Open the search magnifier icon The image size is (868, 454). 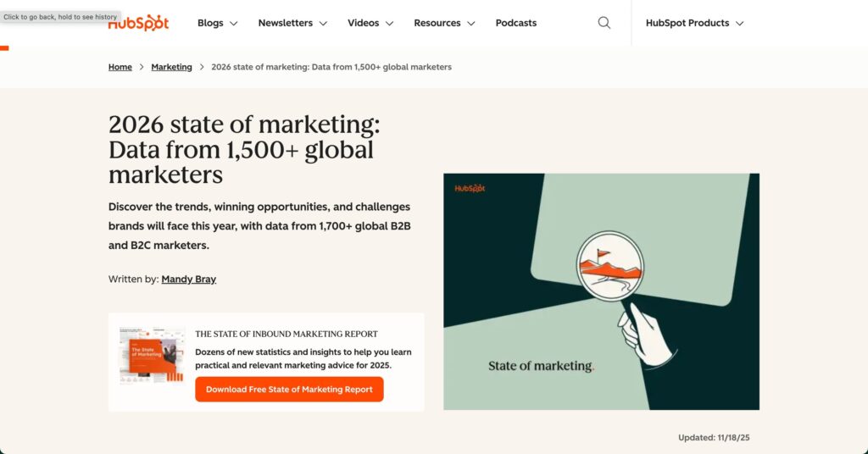(x=604, y=23)
